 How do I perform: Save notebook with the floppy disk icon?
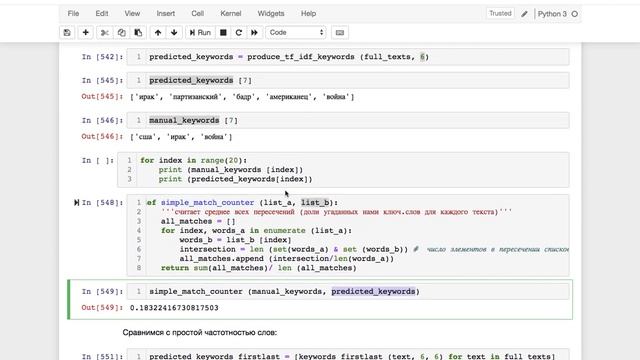coord(67,33)
